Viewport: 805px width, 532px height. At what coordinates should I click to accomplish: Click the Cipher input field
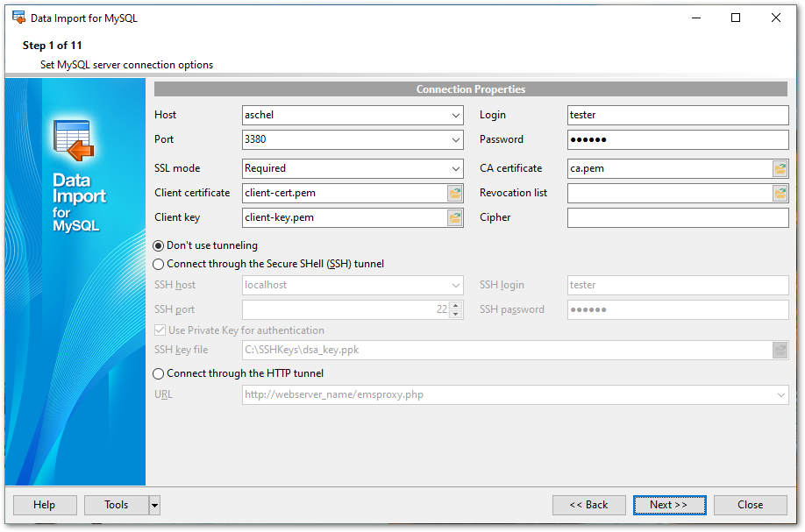pyautogui.click(x=678, y=218)
